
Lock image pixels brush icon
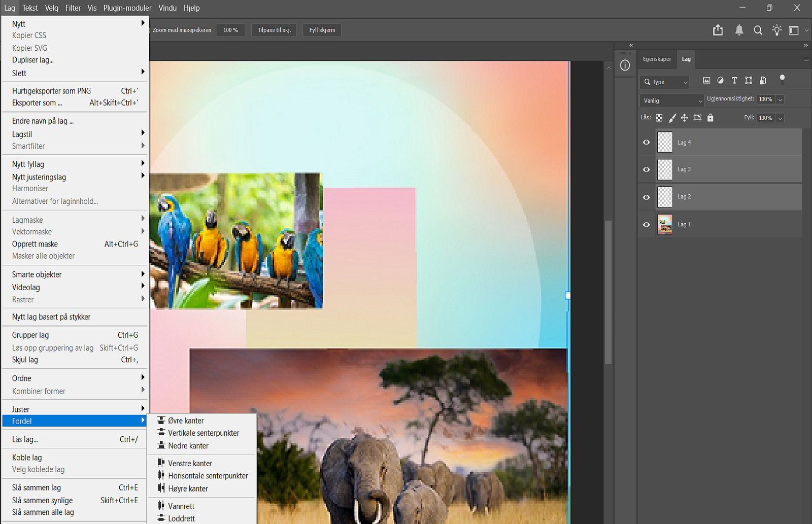click(672, 118)
